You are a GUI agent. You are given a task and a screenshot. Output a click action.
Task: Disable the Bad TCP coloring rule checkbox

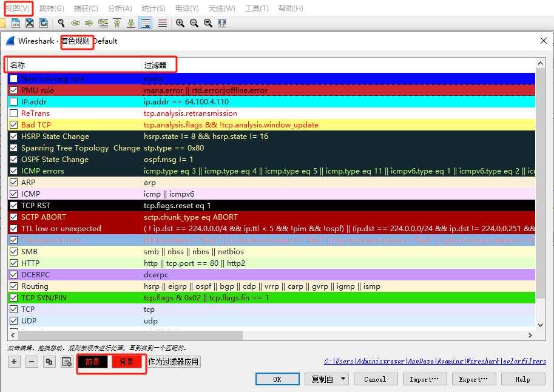pyautogui.click(x=13, y=124)
